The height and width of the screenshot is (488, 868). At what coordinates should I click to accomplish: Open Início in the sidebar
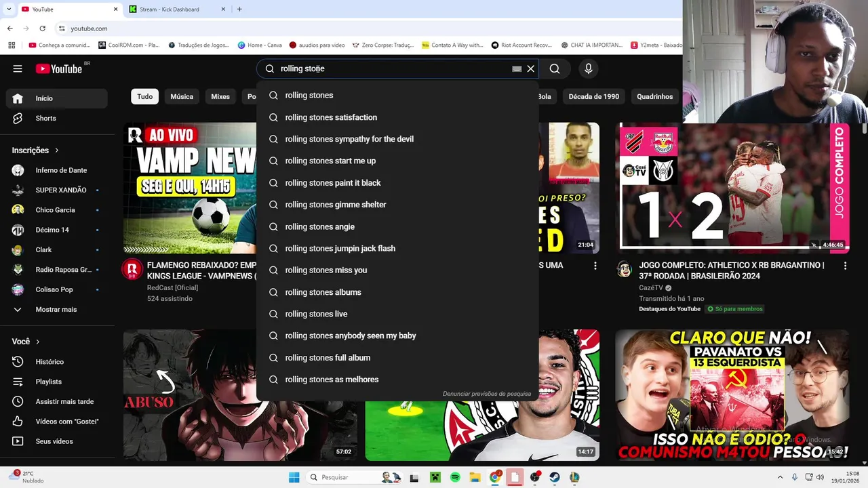click(x=57, y=98)
